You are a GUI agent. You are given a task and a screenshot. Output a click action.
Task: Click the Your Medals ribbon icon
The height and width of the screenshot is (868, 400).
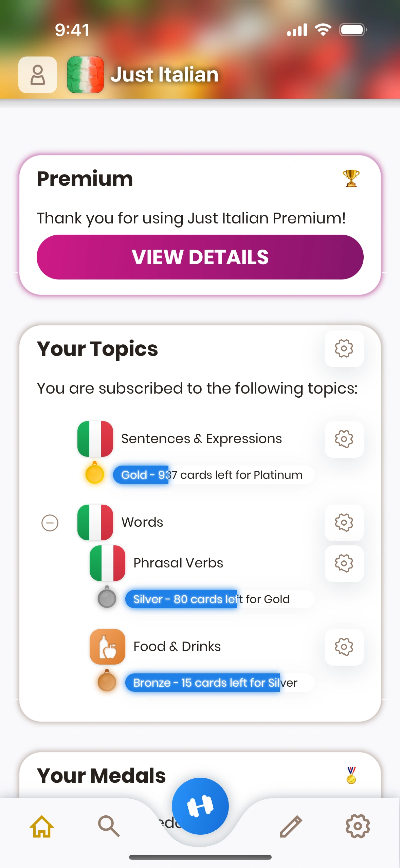click(351, 775)
